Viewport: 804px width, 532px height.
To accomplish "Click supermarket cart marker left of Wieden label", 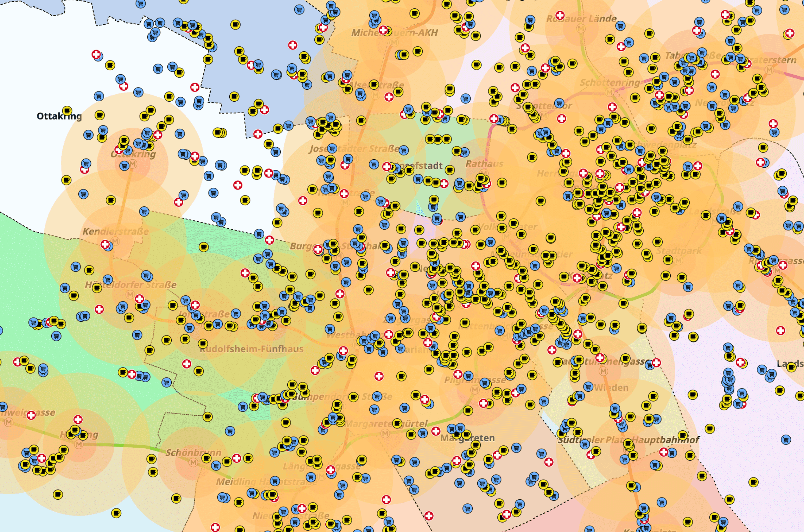I will [x=588, y=387].
